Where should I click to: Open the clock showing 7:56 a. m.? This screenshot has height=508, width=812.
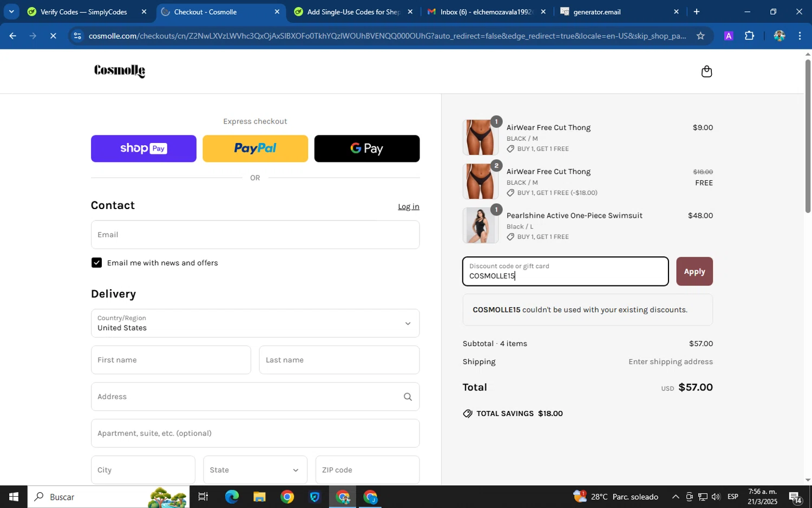click(762, 497)
